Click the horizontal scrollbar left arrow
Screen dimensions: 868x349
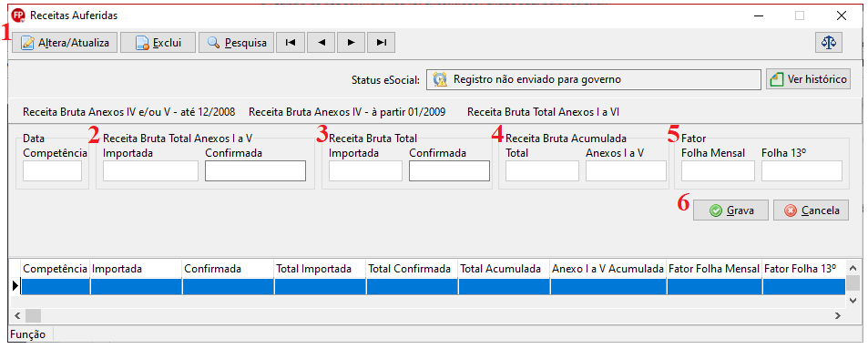pyautogui.click(x=17, y=316)
